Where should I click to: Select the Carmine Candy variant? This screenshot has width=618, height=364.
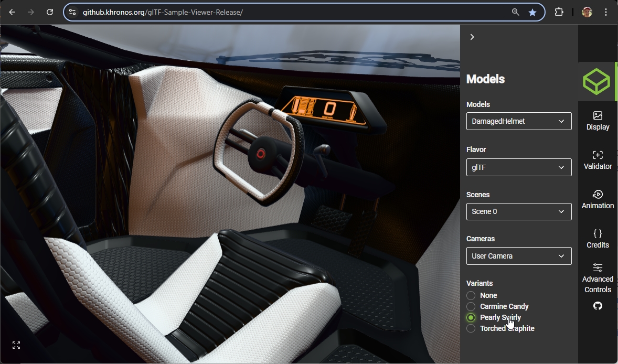point(471,306)
